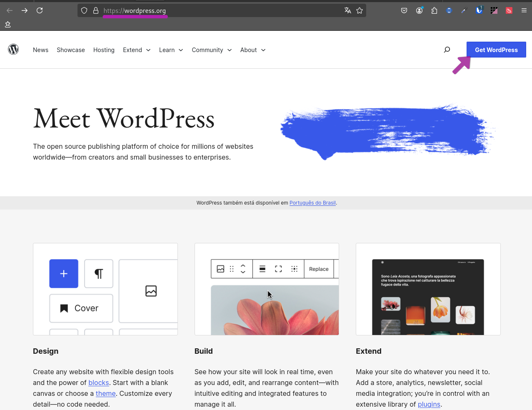Screen dimensions: 532x410
Task: Click the full-size brackets icon in Build toolbar
Action: point(278,269)
